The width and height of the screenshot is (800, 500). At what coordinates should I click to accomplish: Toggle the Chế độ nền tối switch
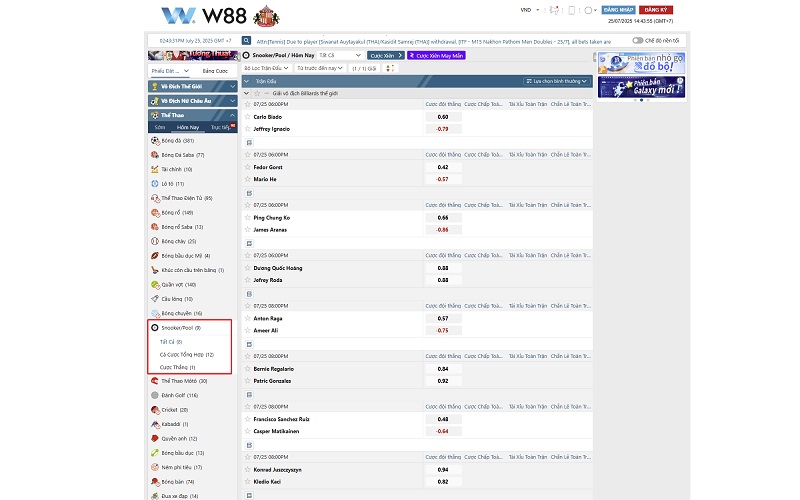[x=638, y=41]
